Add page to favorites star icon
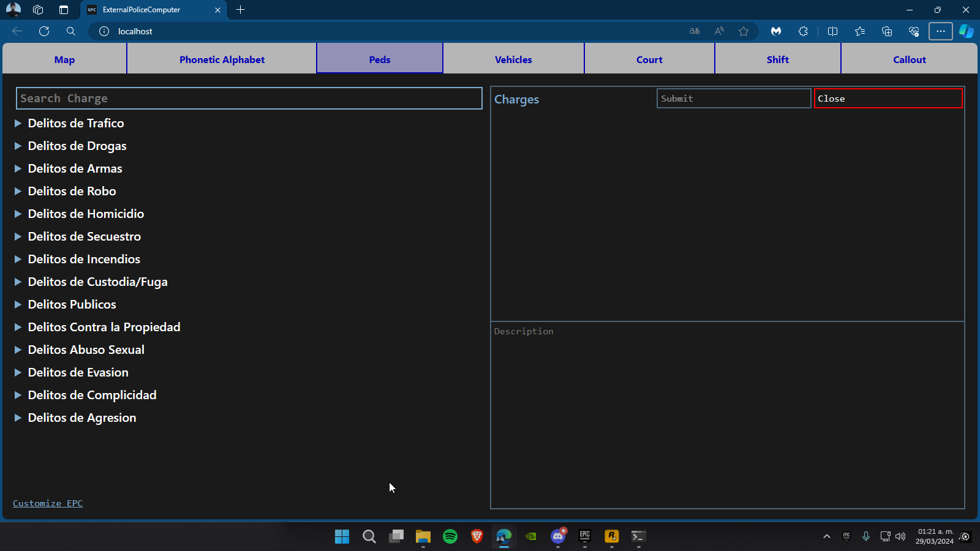 tap(744, 31)
